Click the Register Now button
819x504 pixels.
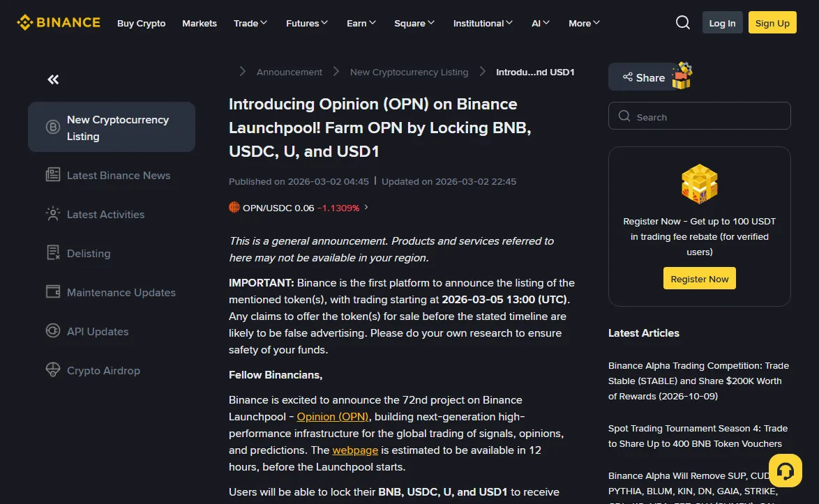700,279
